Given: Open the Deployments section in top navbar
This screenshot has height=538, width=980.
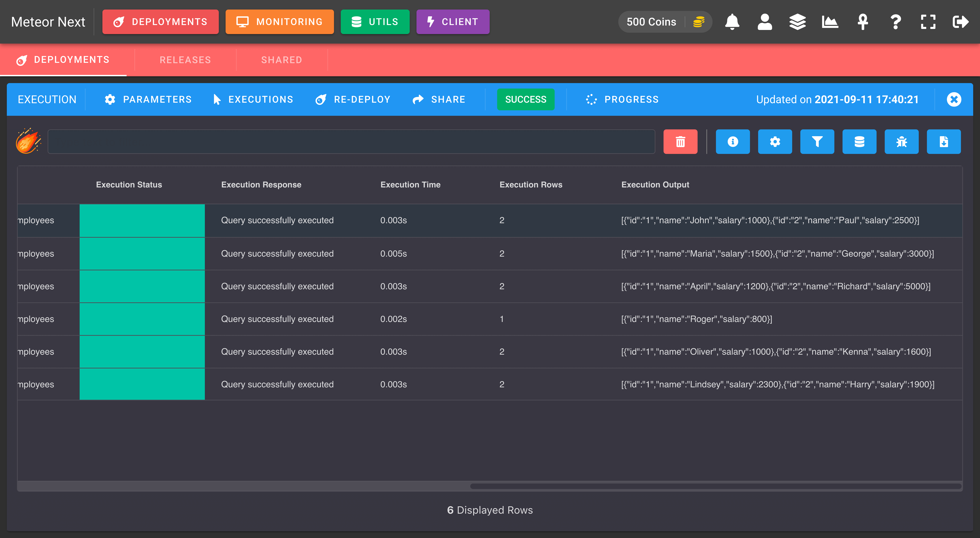Looking at the screenshot, I should [161, 22].
